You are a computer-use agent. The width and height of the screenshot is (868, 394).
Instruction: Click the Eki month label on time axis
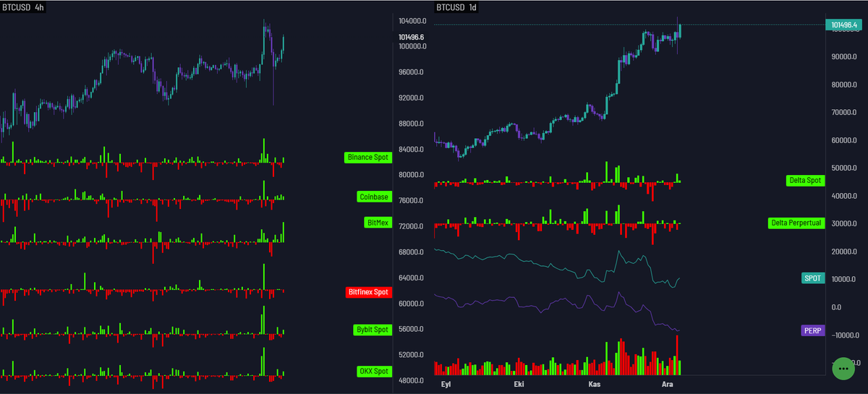click(518, 385)
